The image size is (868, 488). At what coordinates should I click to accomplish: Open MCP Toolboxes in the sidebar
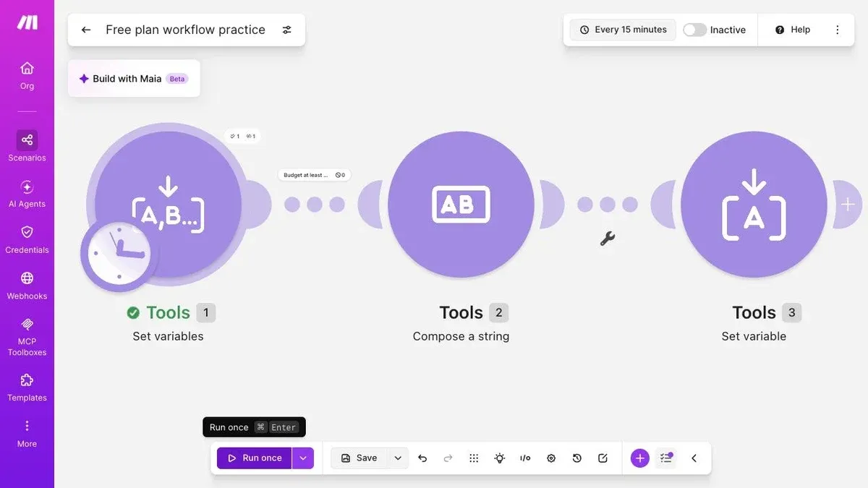tap(27, 336)
